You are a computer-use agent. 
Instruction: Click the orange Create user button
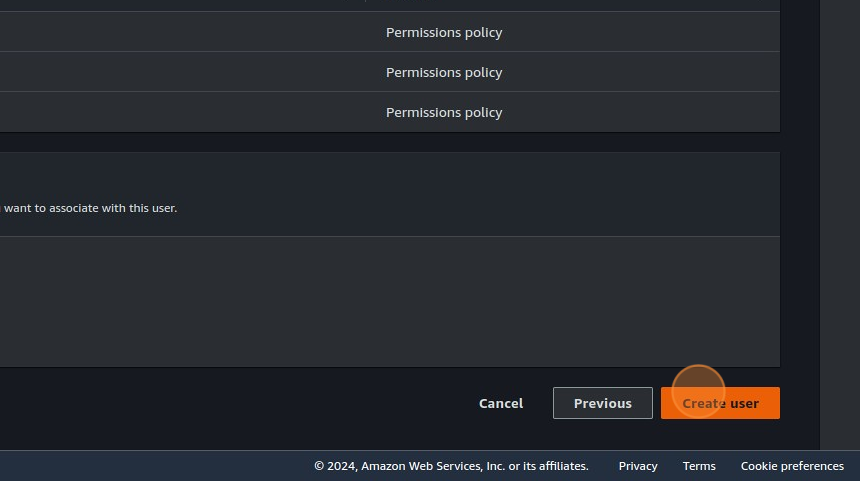[x=720, y=403]
